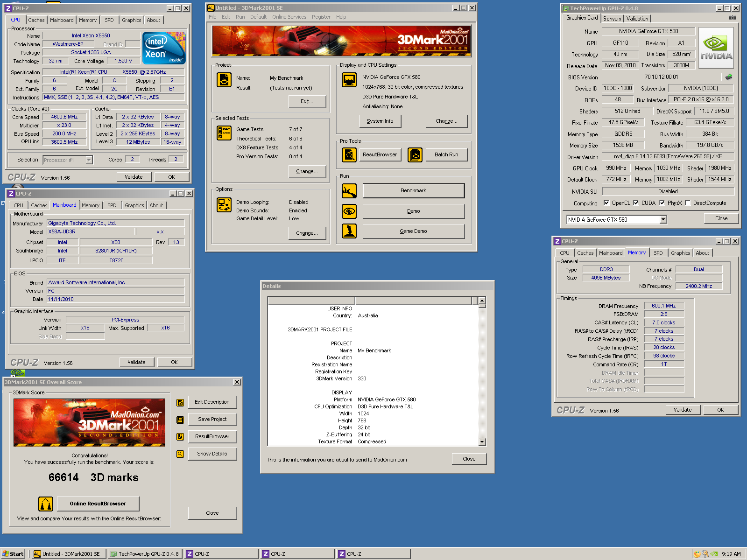Click the NVIDIA desktop icon behind CPU-Z window

point(17,372)
